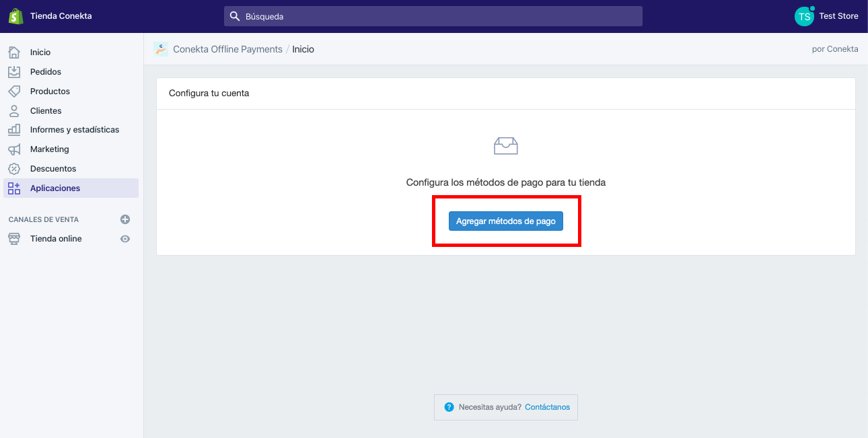Click the Clientes person icon
Viewport: 868px width, 438px height.
click(x=14, y=110)
